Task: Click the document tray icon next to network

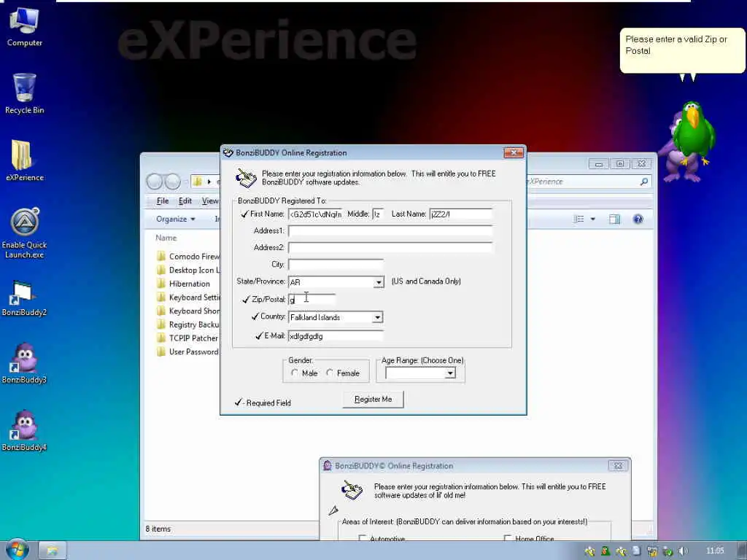Action: tap(636, 551)
